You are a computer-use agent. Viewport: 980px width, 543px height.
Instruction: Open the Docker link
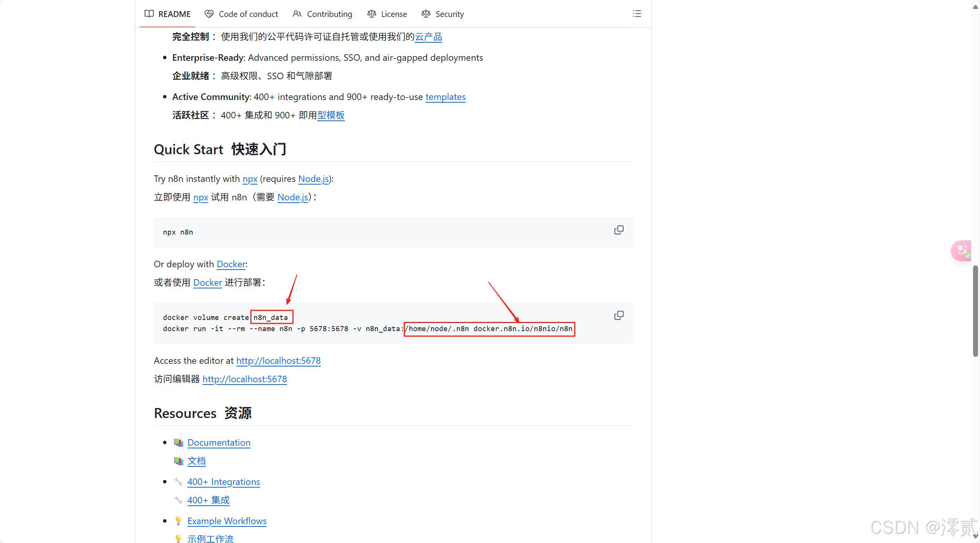(230, 264)
